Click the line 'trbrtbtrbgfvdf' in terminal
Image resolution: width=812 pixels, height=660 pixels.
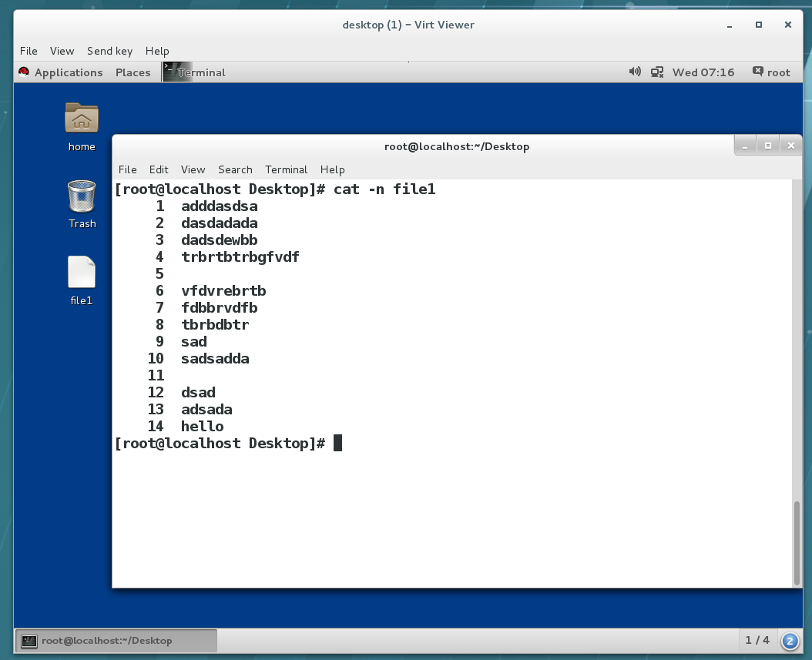tap(240, 257)
